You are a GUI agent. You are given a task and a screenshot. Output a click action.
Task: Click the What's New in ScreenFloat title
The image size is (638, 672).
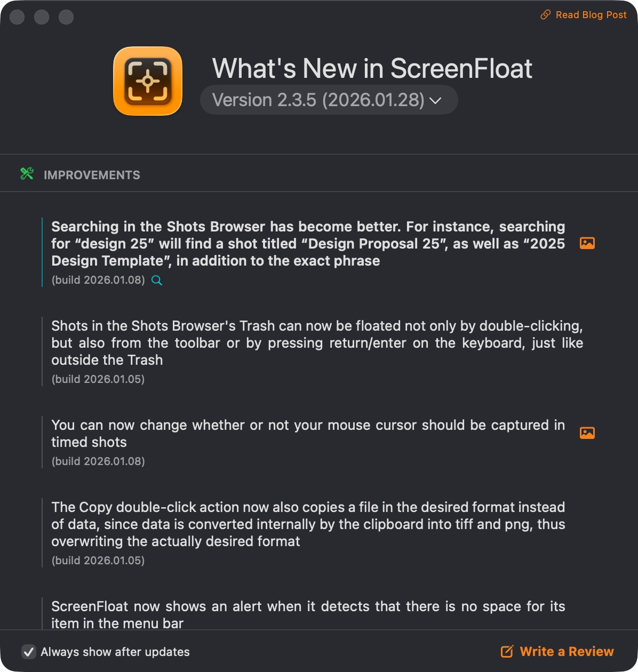click(372, 68)
